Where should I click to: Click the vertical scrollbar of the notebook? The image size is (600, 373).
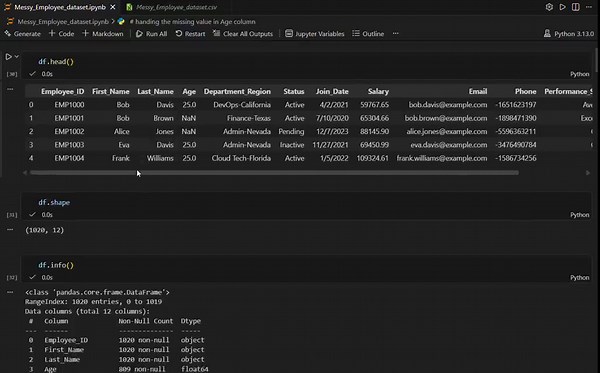[597, 59]
